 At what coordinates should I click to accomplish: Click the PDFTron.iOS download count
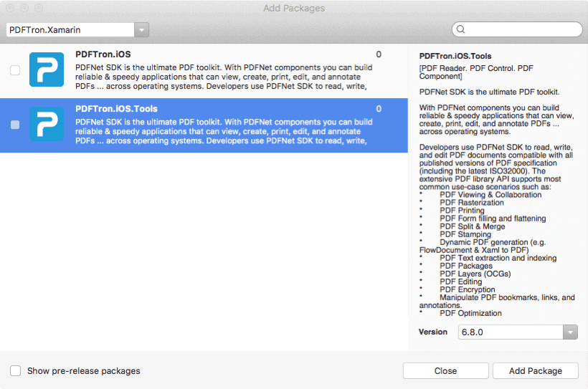click(379, 54)
